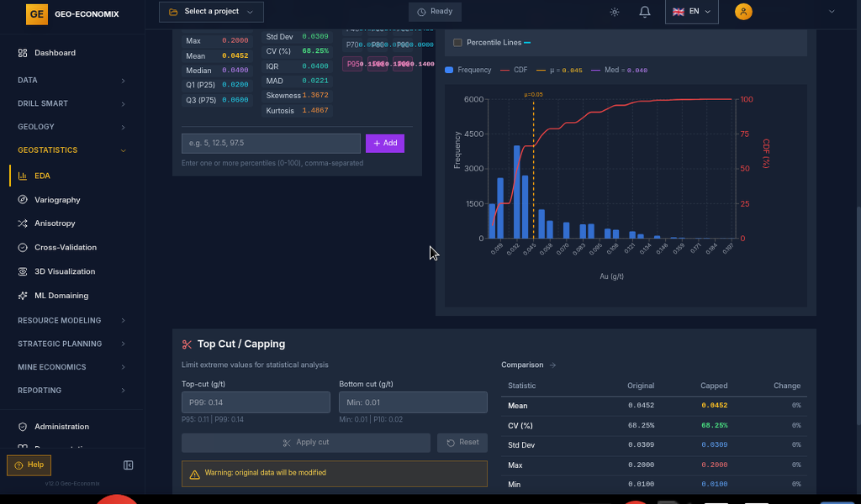Viewport: 861px width, 504px height.
Task: Enable the Percentile Lines checkbox
Action: coord(457,43)
